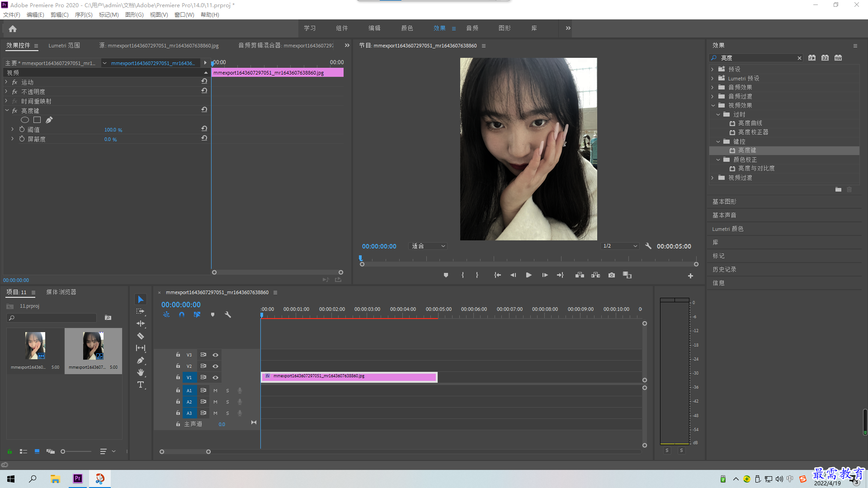This screenshot has height=488, width=868.
Task: Open the 历史记录 panel
Action: click(724, 269)
